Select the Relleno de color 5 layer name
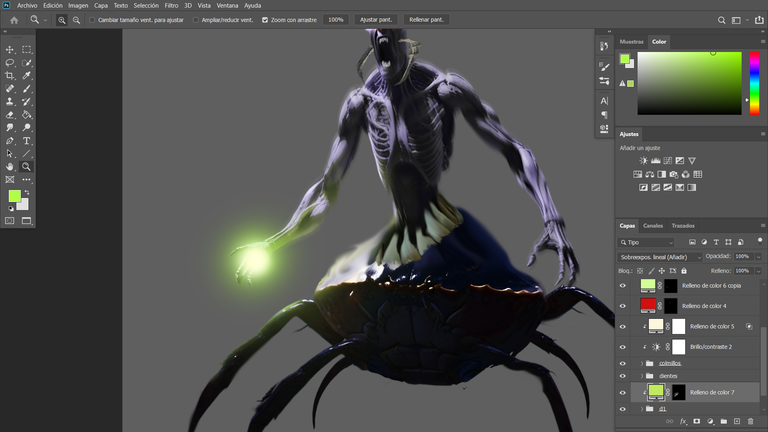This screenshot has height=432, width=768. [712, 327]
